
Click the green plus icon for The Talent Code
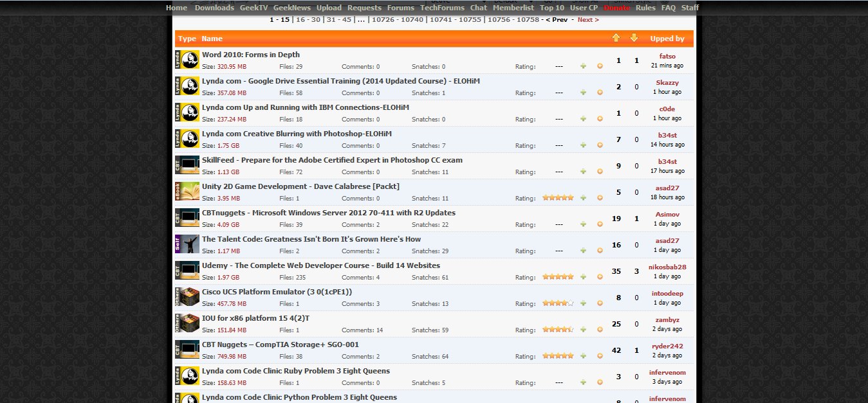click(584, 251)
